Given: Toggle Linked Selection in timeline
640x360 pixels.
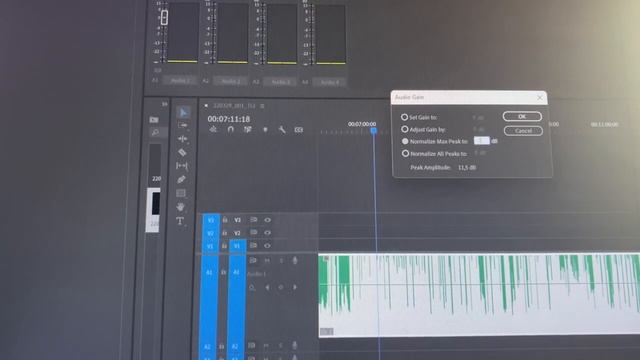Looking at the screenshot, I should 248,129.
